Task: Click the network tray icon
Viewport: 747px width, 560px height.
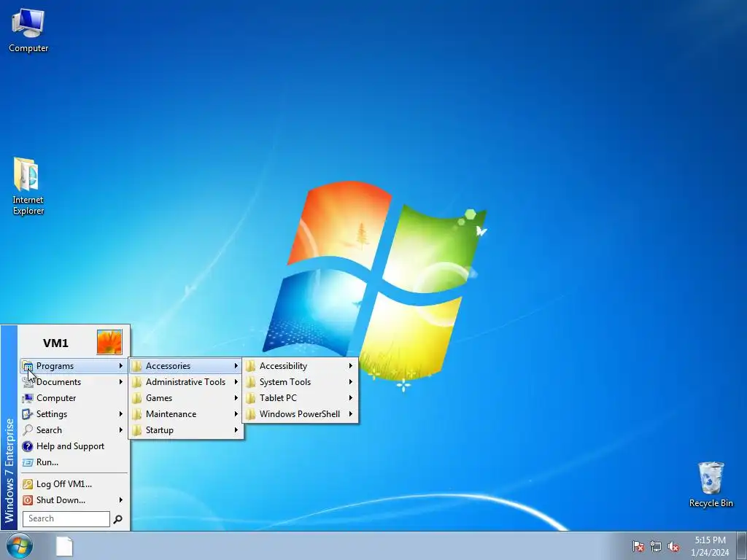Action: pyautogui.click(x=656, y=546)
